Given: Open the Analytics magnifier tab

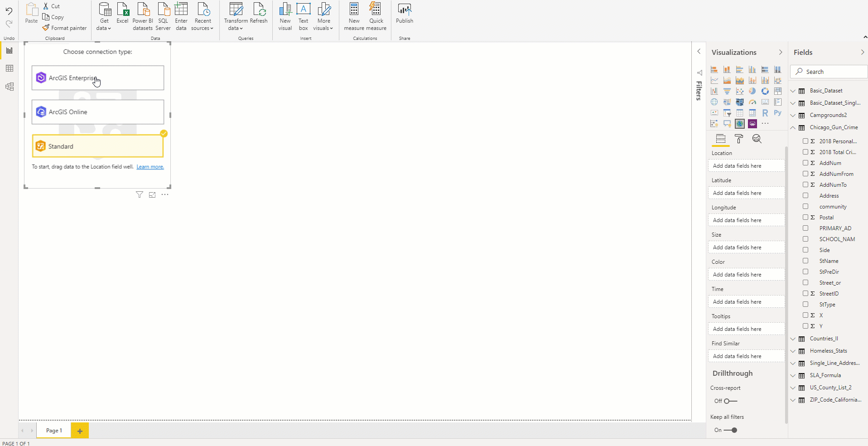Looking at the screenshot, I should point(757,139).
